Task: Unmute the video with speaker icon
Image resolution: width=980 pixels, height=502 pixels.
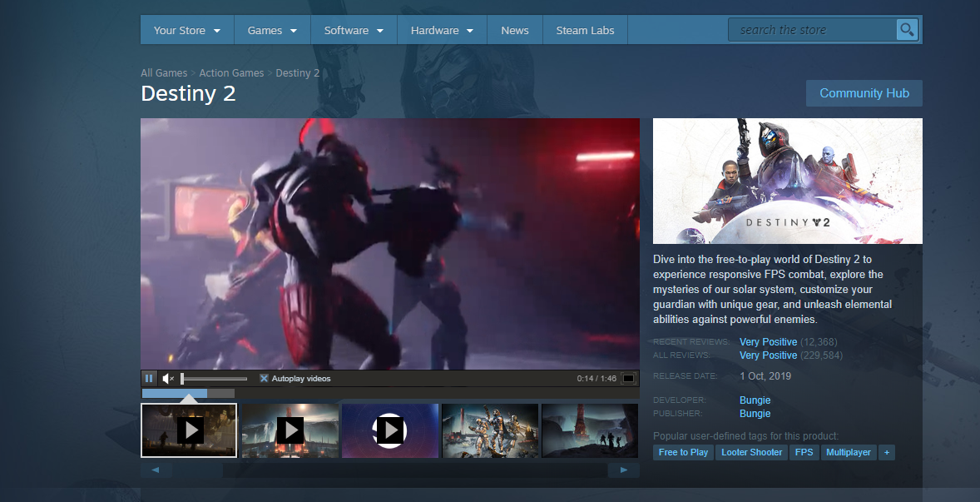Action: tap(168, 378)
